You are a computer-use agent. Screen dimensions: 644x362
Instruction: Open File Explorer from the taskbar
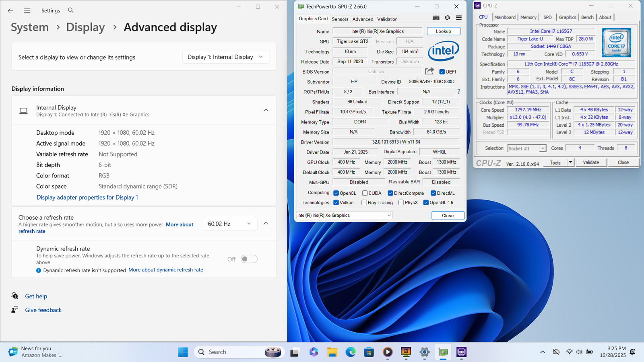coord(332,352)
